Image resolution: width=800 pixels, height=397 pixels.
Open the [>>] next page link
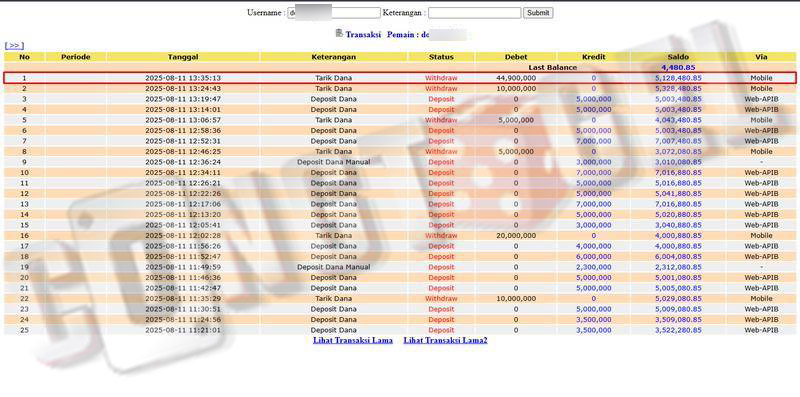point(14,46)
